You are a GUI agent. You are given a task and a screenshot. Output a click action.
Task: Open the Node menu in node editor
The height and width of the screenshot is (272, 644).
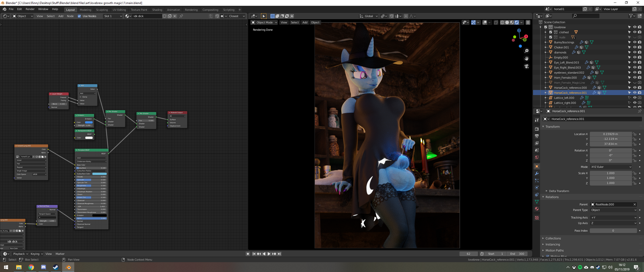[x=70, y=16]
